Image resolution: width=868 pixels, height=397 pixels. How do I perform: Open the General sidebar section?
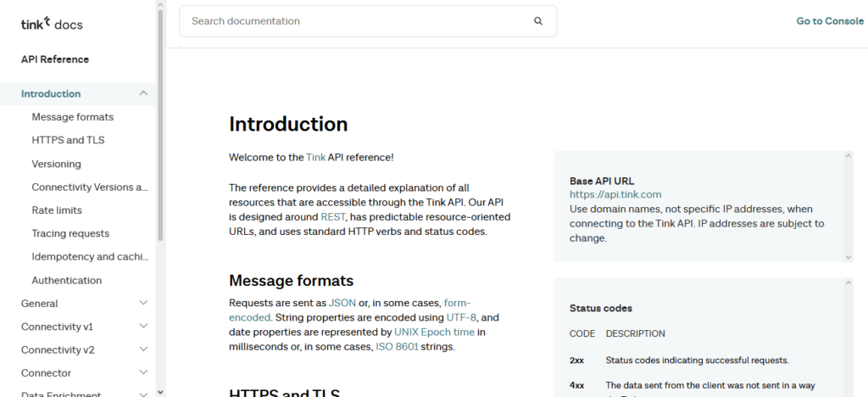pyautogui.click(x=39, y=304)
